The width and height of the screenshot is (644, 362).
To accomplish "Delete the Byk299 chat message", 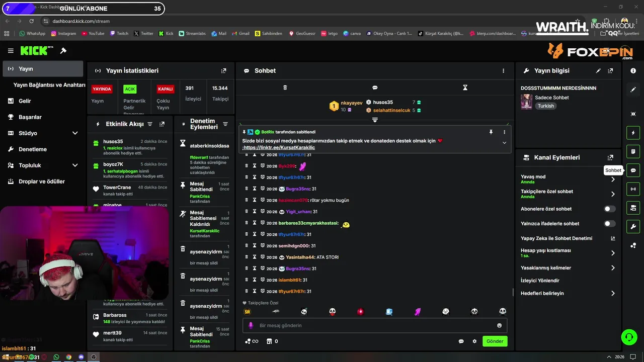I will click(x=247, y=166).
